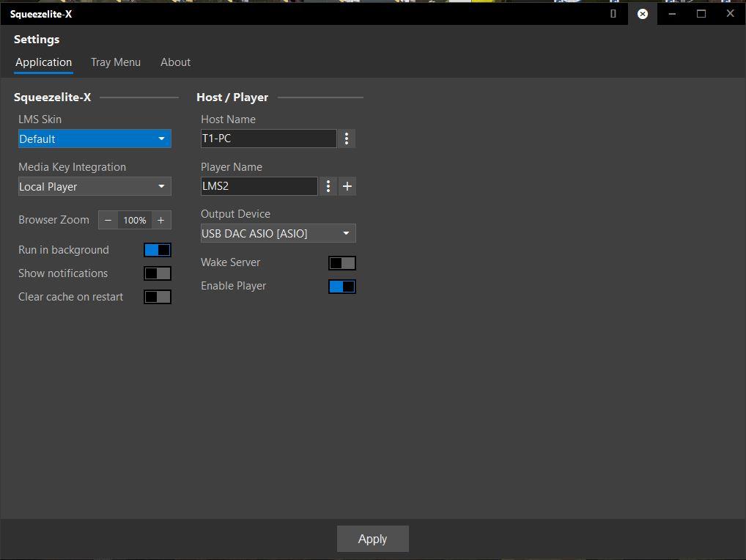The image size is (746, 560).
Task: Choose an Output Device from dropdown
Action: [278, 234]
